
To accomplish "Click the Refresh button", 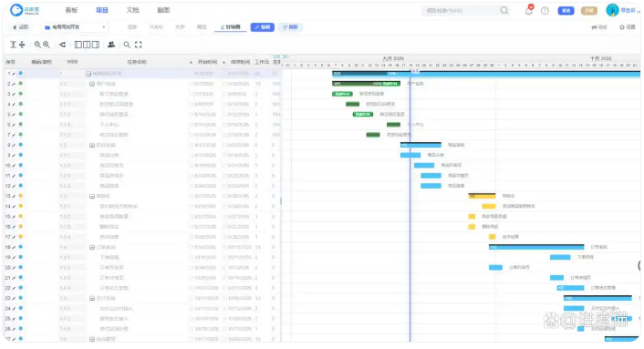I will (290, 27).
